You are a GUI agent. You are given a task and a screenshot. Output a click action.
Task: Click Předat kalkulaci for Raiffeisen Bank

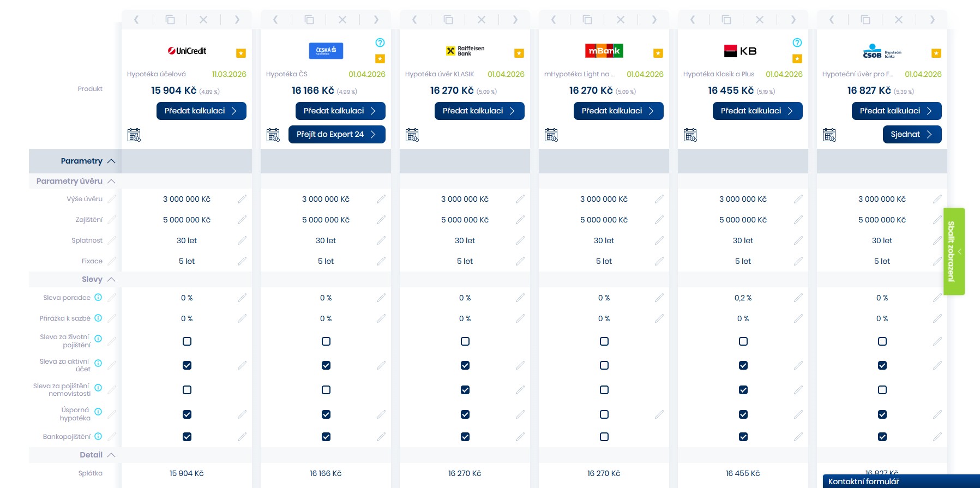[x=479, y=111]
